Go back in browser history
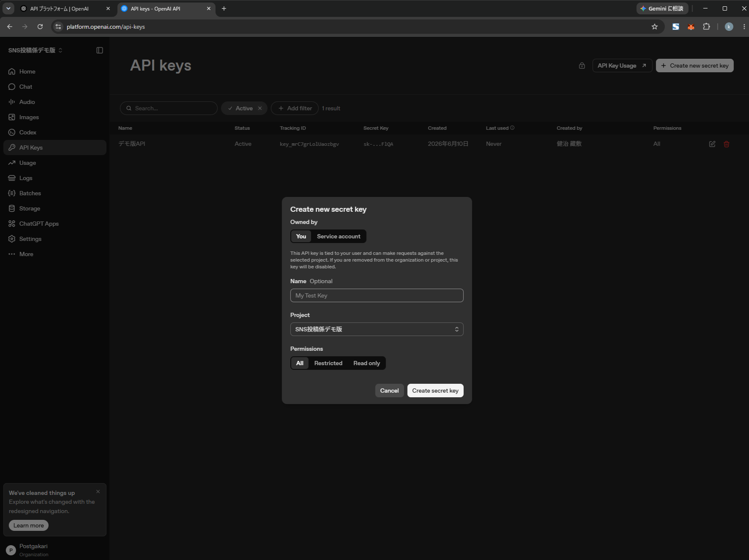This screenshot has height=560, width=749. tap(10, 27)
